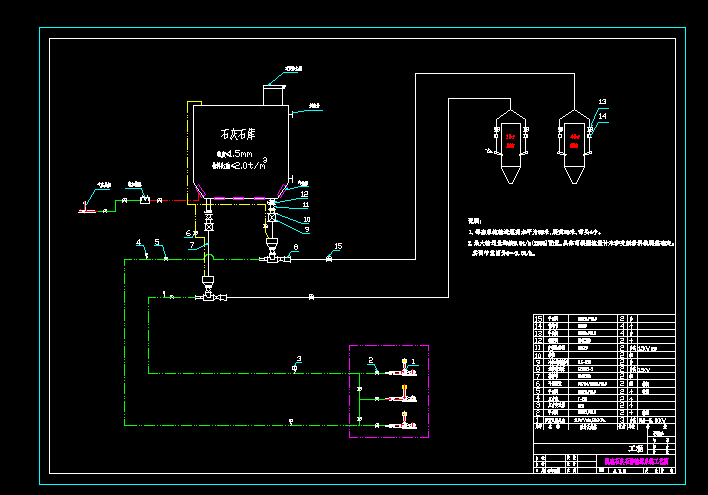Click the bottom pump symbol in magenta box
This screenshot has width=708, height=495.
pyautogui.click(x=403, y=421)
